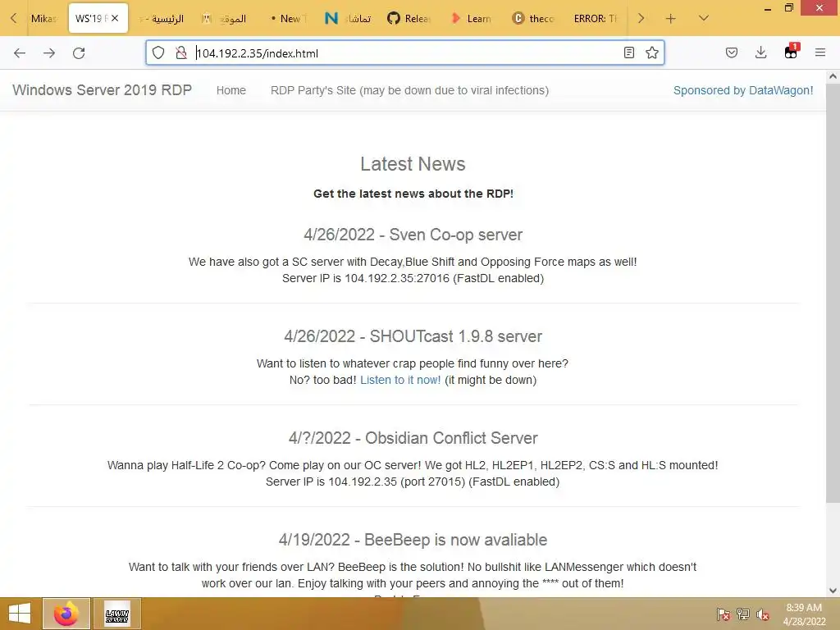840x630 pixels.
Task: Open Sponsored by DataWagon link
Action: point(743,90)
